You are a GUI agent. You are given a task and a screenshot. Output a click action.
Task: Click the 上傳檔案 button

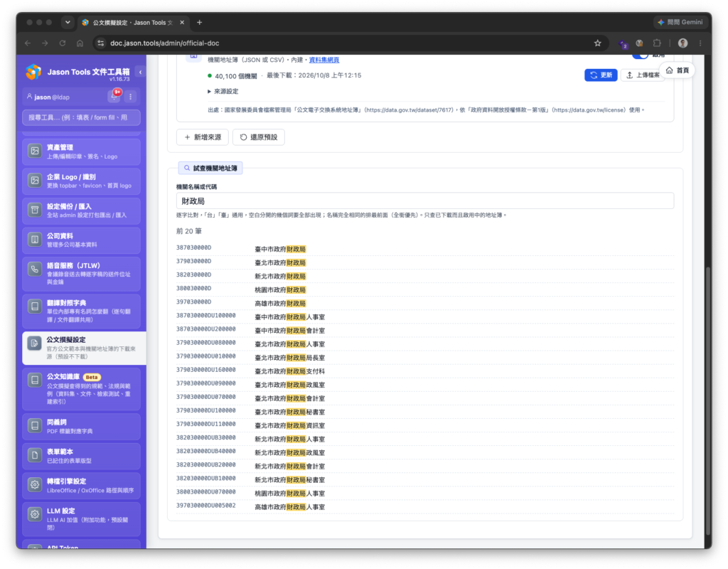tap(643, 75)
